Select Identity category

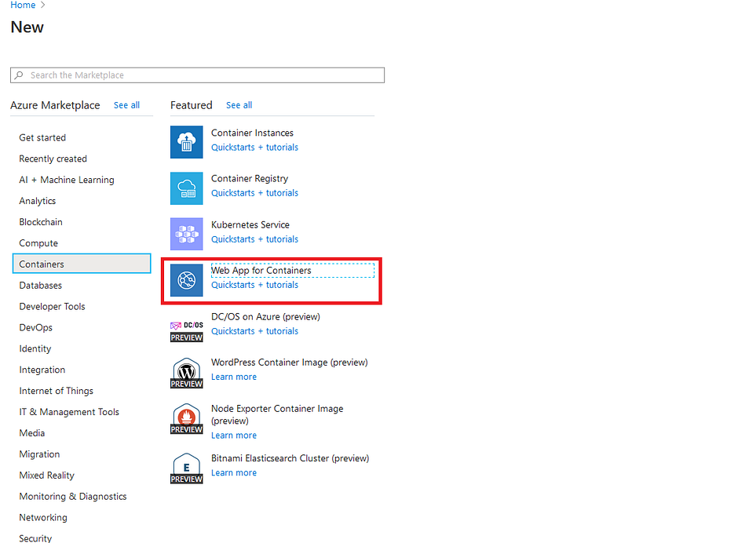click(x=35, y=349)
